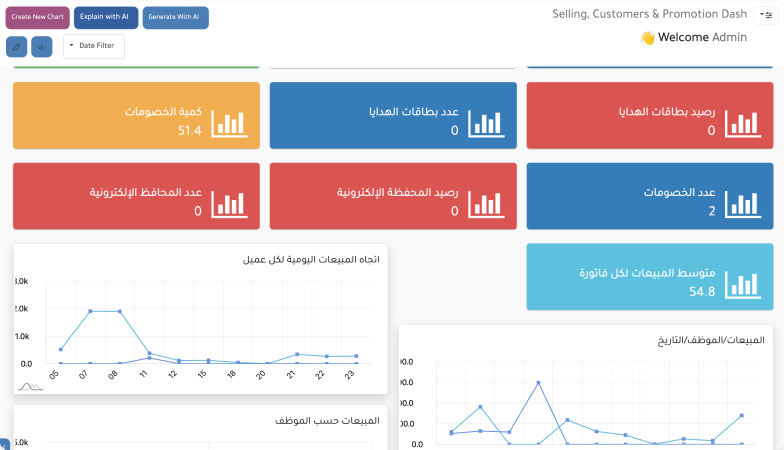The height and width of the screenshot is (450, 784).
Task: Click the Generate With AI button
Action: coord(175,18)
